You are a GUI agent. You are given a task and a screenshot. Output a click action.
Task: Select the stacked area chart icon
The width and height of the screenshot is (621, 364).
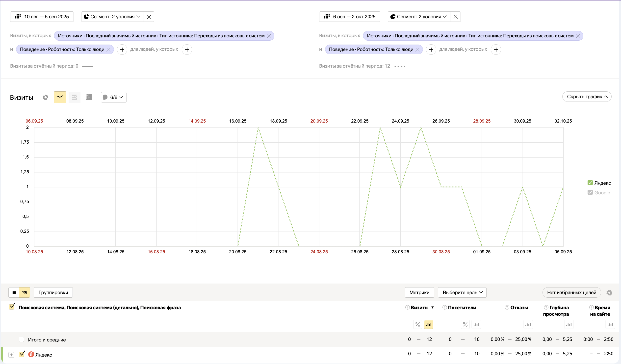coord(75,97)
